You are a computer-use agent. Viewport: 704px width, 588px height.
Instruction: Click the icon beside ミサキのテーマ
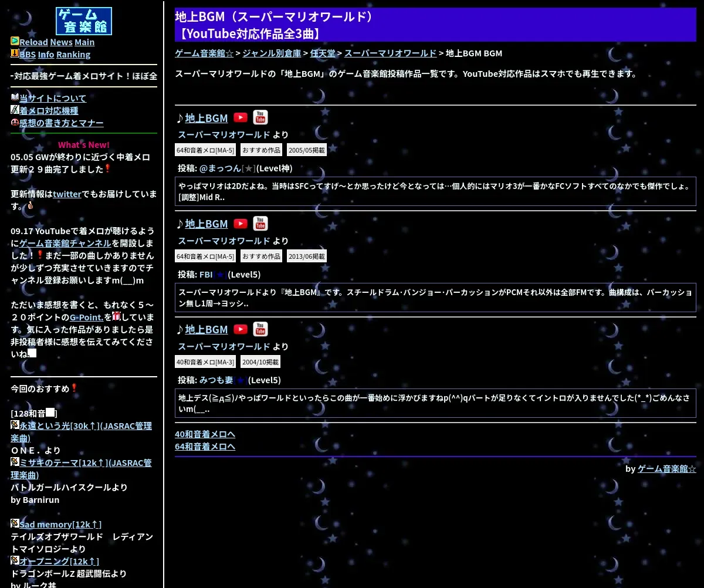pyautogui.click(x=15, y=462)
